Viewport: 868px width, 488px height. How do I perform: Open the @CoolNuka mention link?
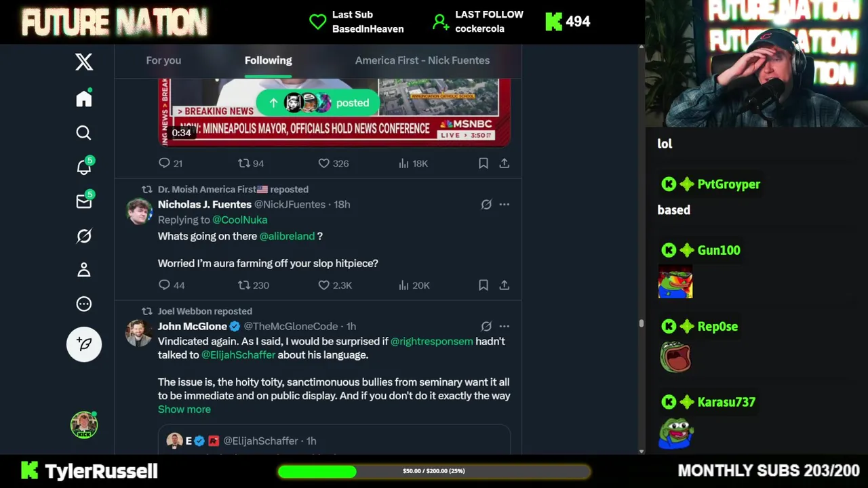tap(239, 220)
